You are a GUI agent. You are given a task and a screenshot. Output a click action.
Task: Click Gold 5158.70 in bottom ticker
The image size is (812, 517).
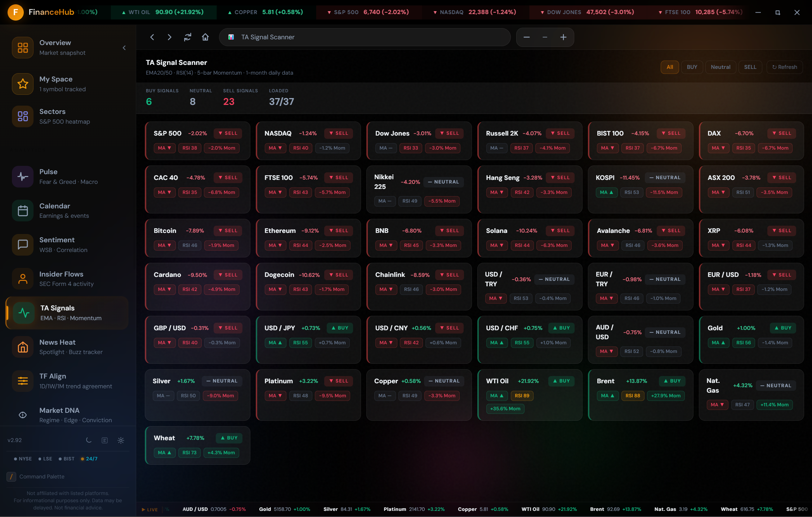(284, 509)
